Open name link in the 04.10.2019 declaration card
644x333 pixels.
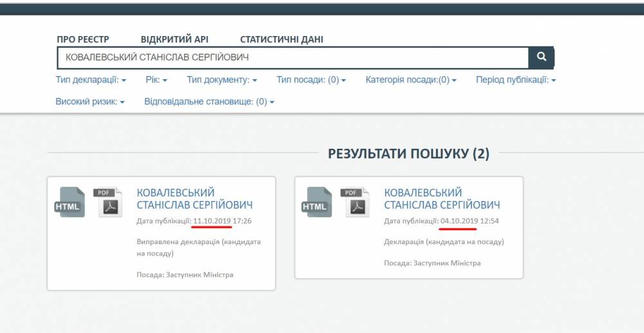[442, 199]
